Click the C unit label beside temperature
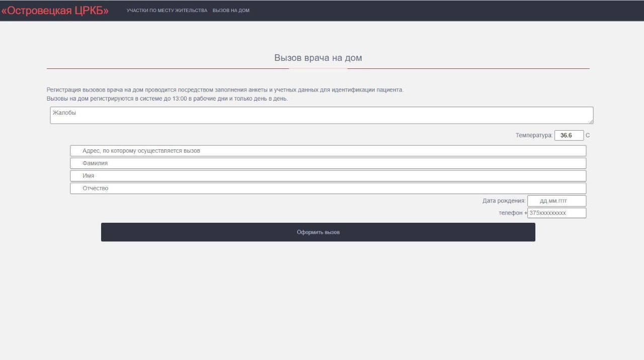The image size is (644, 360). (x=588, y=135)
